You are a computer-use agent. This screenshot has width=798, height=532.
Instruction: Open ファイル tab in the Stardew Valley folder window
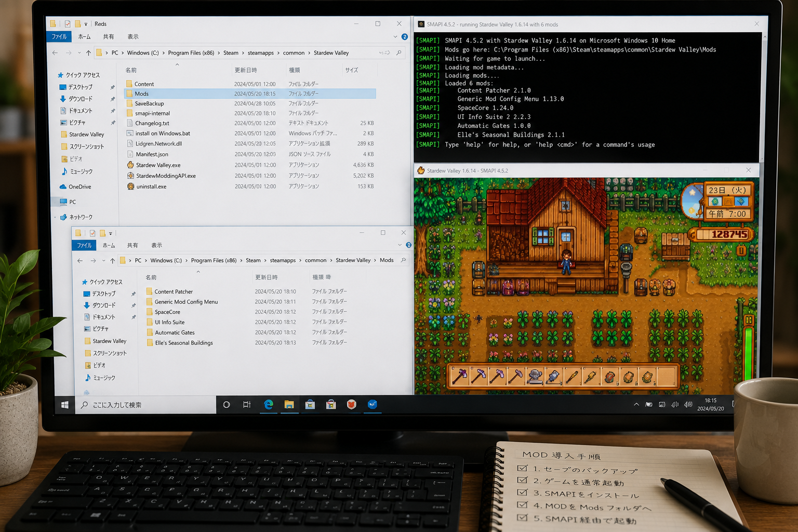[x=59, y=37]
